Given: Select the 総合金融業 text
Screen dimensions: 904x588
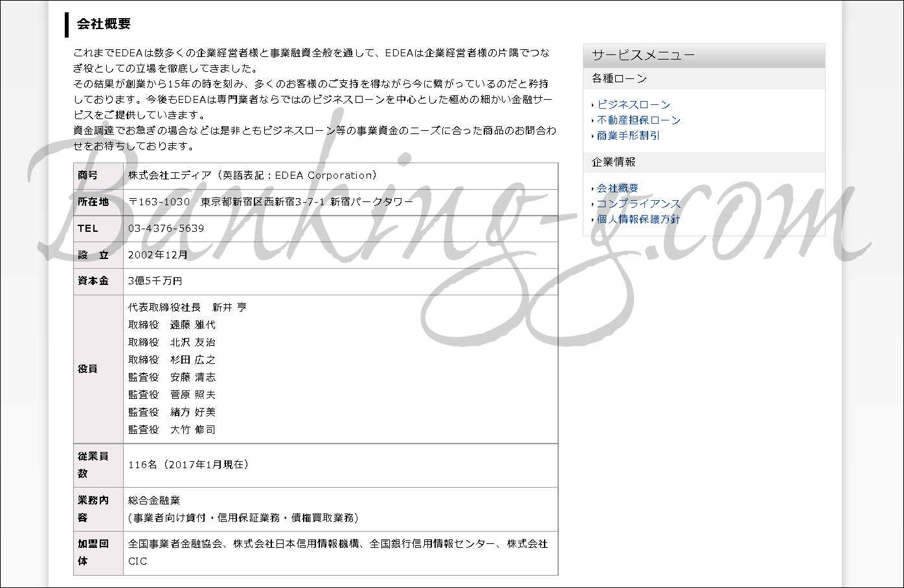Looking at the screenshot, I should point(154,501).
